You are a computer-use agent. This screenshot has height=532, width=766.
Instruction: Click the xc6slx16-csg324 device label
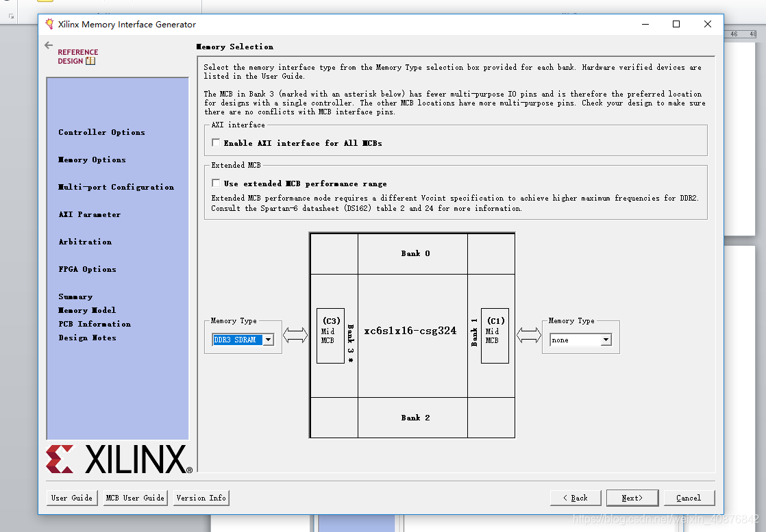[410, 331]
